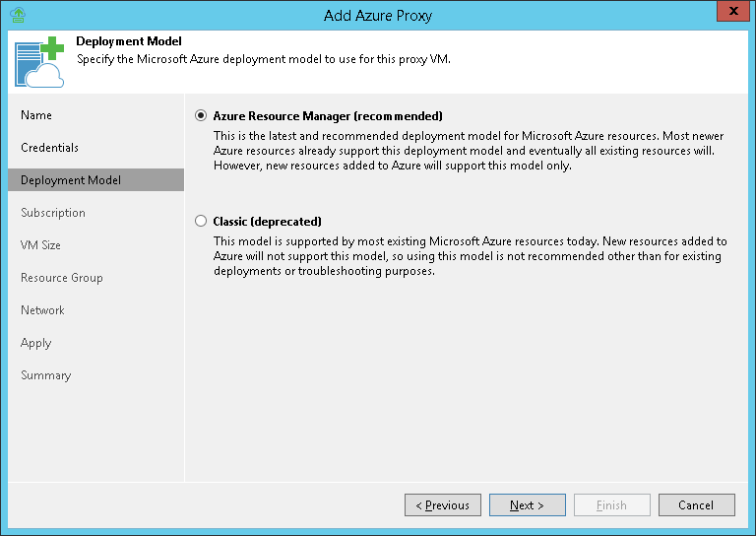Open the Subscription step
The height and width of the screenshot is (536, 756).
[53, 213]
